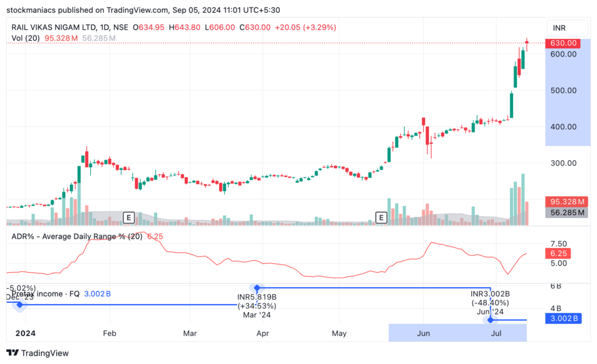Click the 6.25 value beside the ADR% label
Image resolution: width=597 pixels, height=364 pixels.
(155, 236)
